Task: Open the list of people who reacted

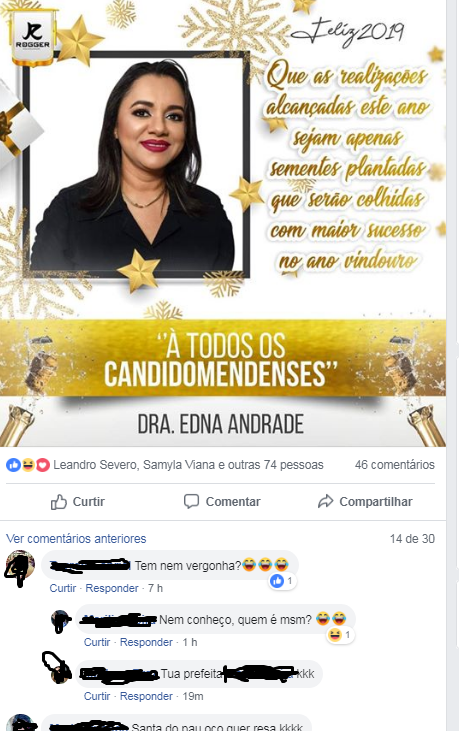Action: pos(188,465)
